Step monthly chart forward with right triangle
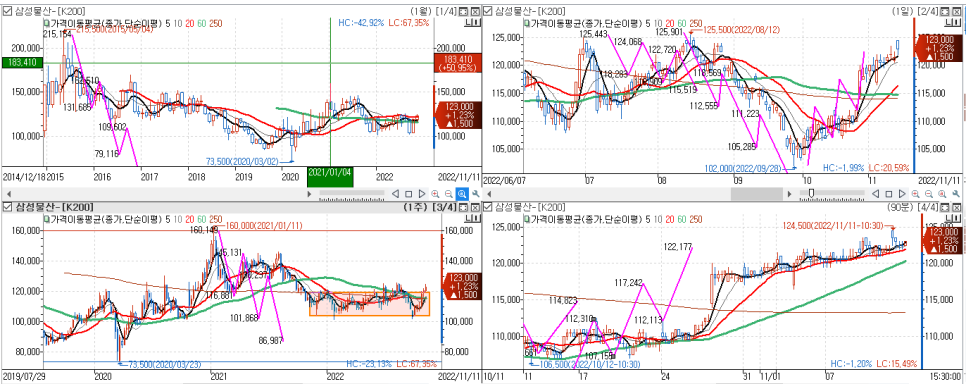The width and height of the screenshot is (966, 384). [x=422, y=194]
